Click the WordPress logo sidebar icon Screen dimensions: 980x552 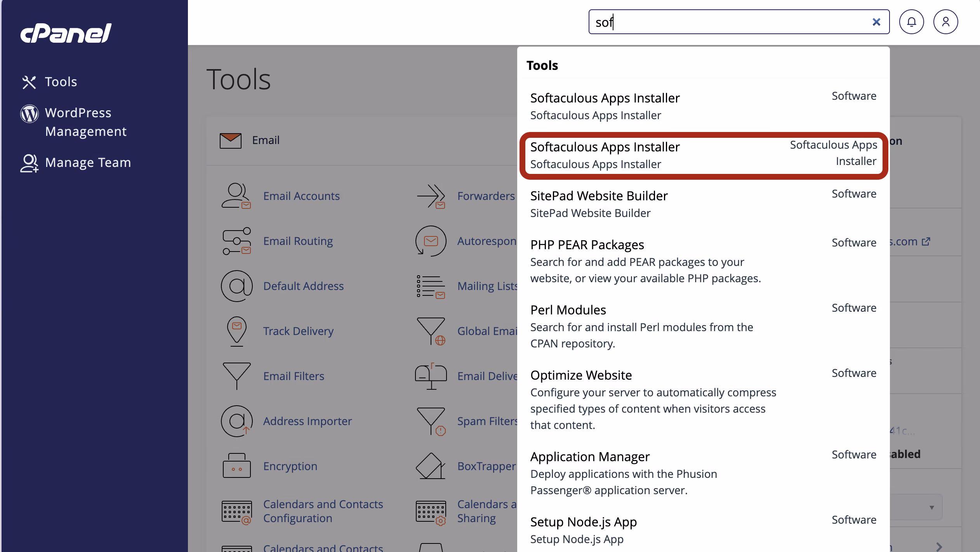tap(30, 113)
